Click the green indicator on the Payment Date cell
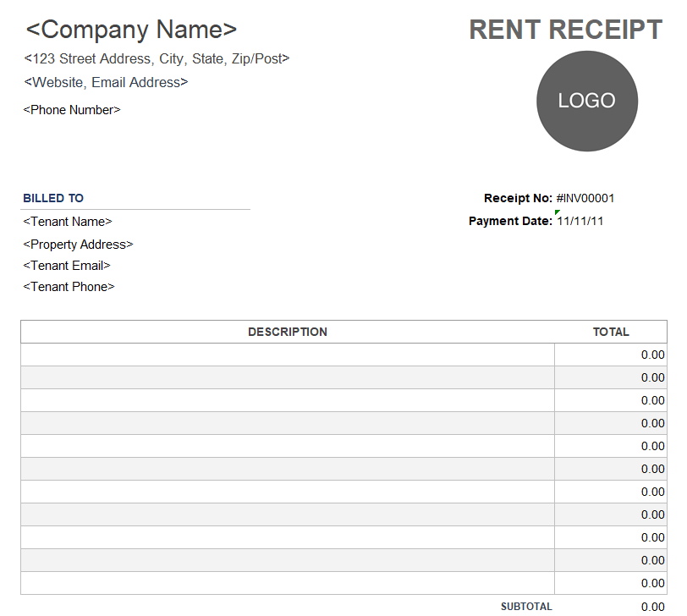The height and width of the screenshot is (616, 687). [x=558, y=212]
